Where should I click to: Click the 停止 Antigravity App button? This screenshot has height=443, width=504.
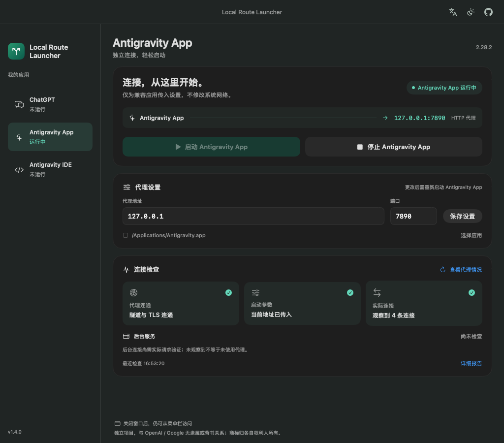pos(394,147)
